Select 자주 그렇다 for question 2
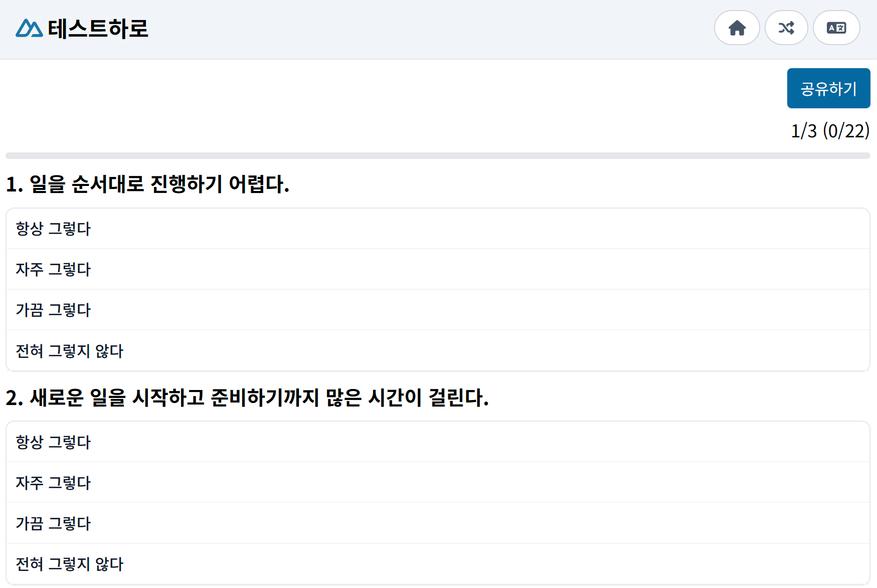Image resolution: width=877 pixels, height=588 pixels. [x=437, y=483]
